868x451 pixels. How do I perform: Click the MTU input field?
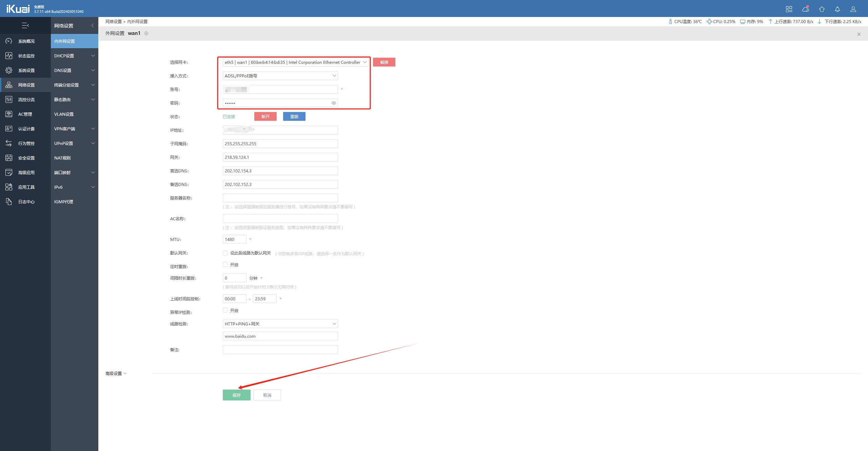coord(234,239)
